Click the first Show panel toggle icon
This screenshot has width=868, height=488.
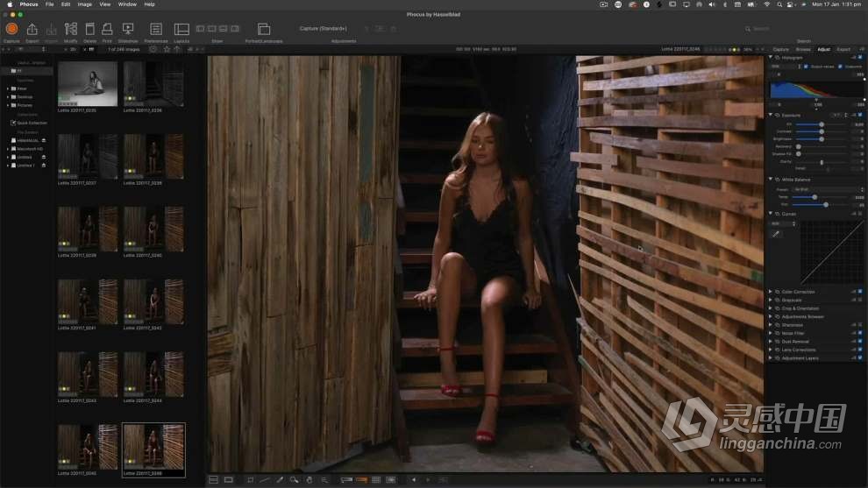click(201, 28)
